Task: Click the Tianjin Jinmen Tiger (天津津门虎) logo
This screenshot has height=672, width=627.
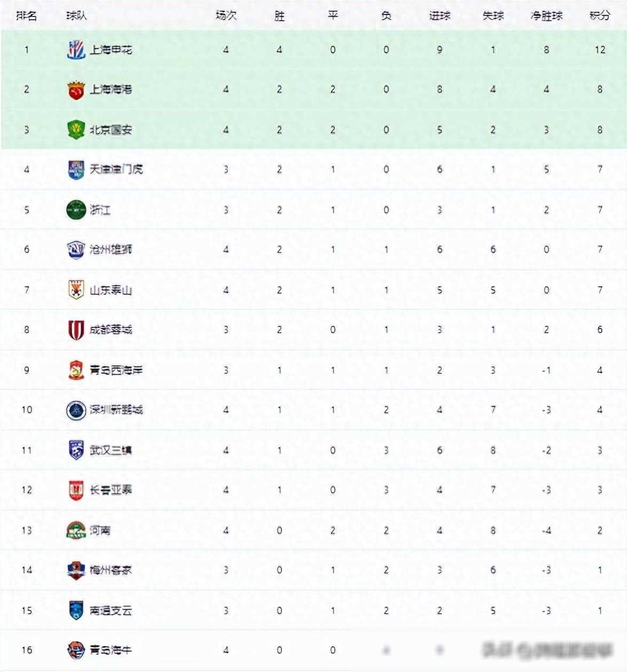Action: coord(76,170)
